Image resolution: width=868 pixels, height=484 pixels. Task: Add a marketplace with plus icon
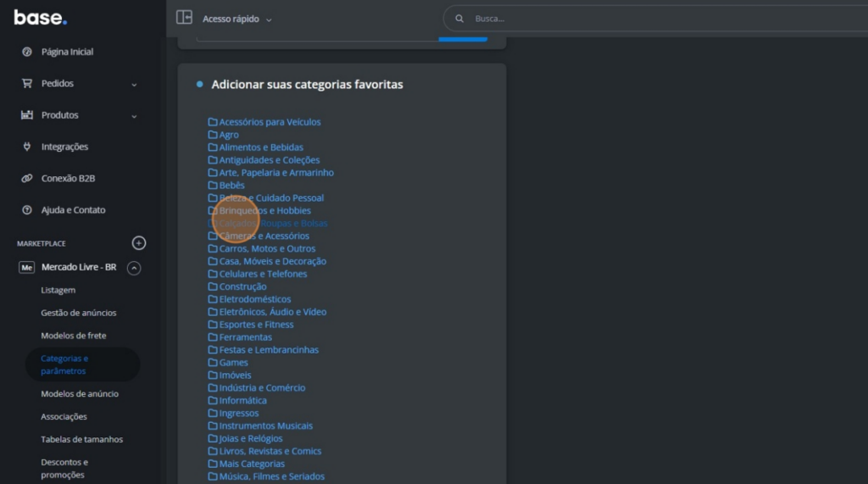point(139,243)
